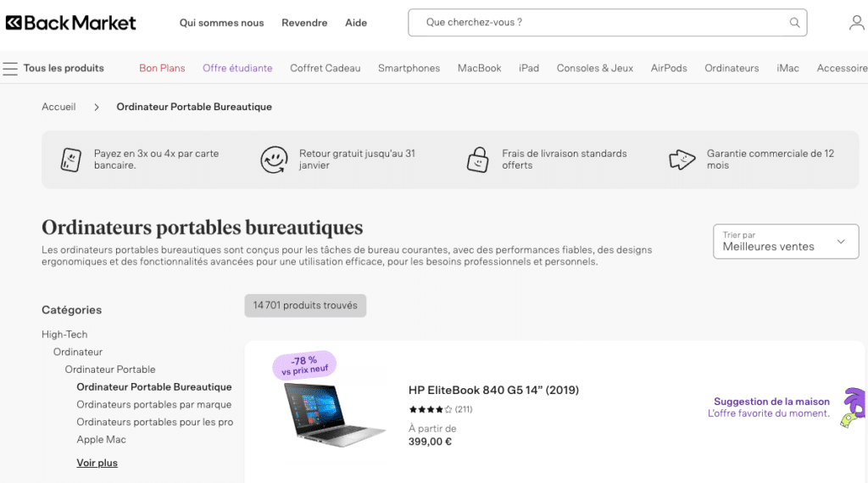Viewport: 868px width, 483px height.
Task: Click the (211) reviews count
Action: click(464, 409)
